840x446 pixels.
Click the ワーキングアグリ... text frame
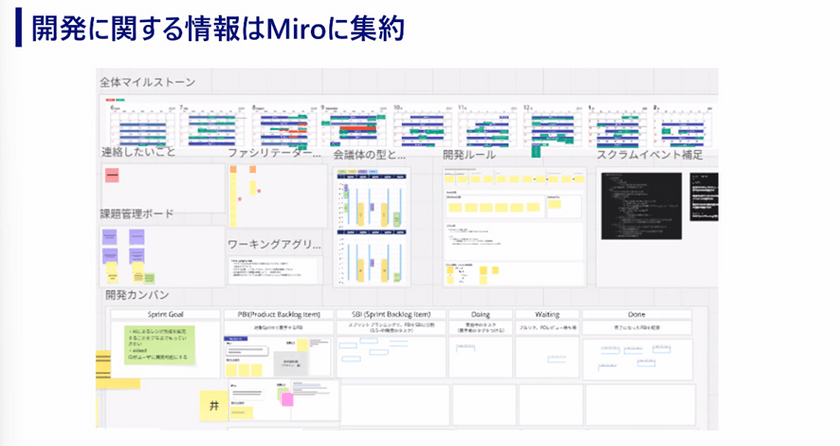pyautogui.click(x=274, y=269)
